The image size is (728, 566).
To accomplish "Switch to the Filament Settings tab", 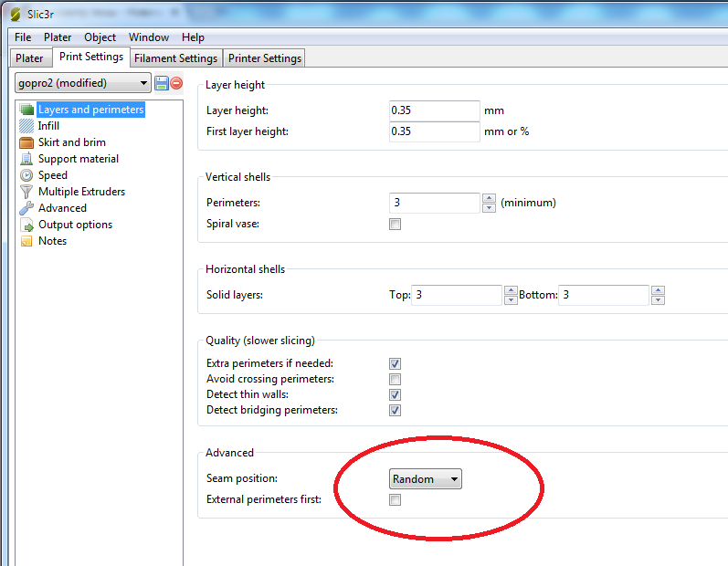I will coord(175,58).
